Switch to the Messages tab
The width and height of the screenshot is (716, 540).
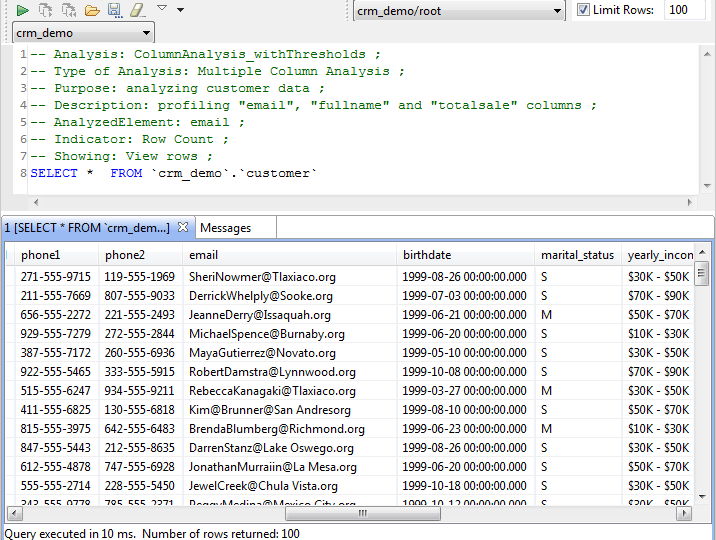pyautogui.click(x=226, y=228)
